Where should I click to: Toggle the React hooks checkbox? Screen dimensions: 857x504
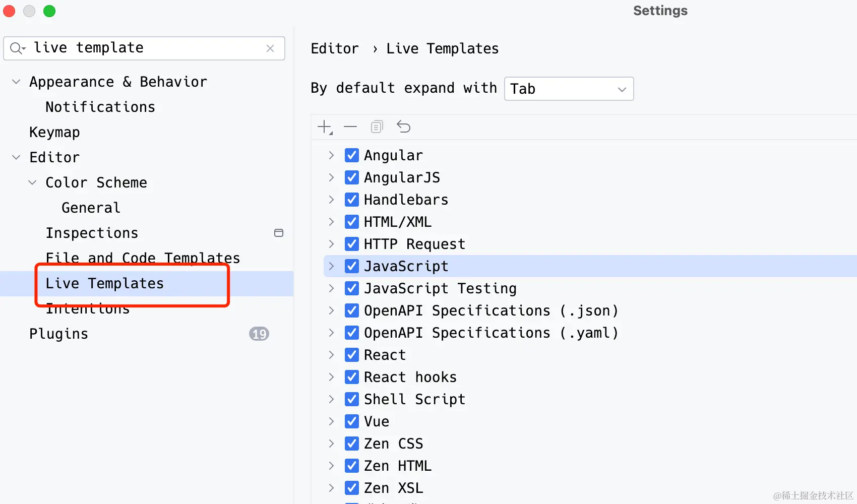point(352,377)
